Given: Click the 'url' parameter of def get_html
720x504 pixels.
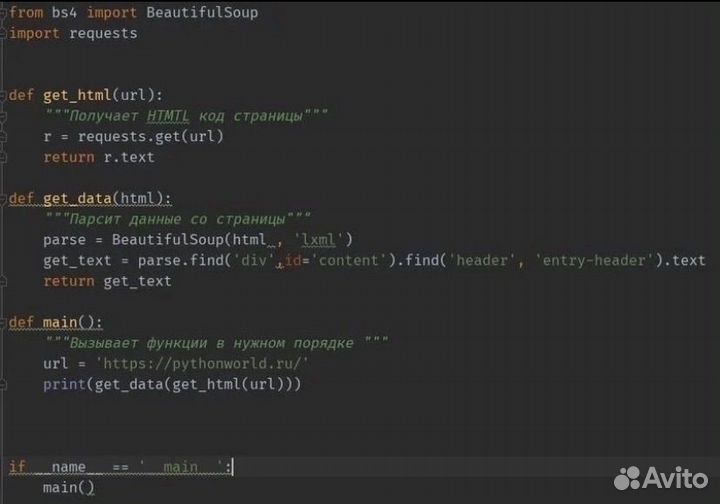Looking at the screenshot, I should coord(133,95).
